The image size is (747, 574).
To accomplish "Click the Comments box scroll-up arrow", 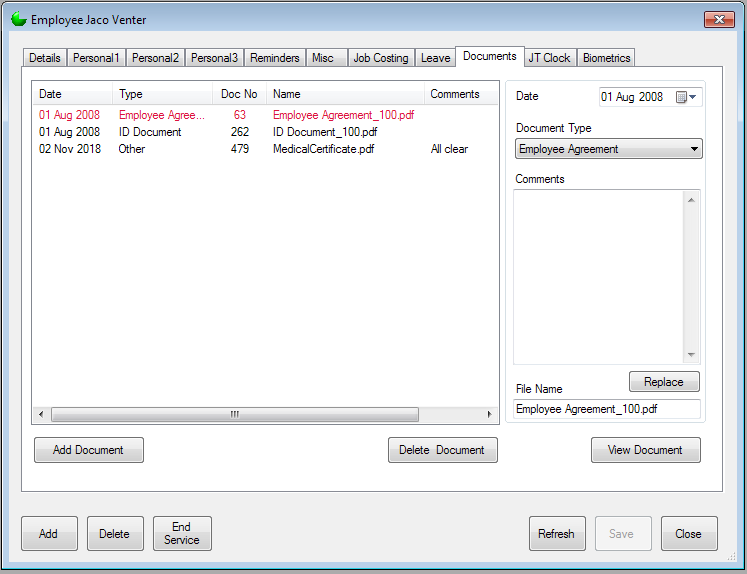I will (691, 200).
